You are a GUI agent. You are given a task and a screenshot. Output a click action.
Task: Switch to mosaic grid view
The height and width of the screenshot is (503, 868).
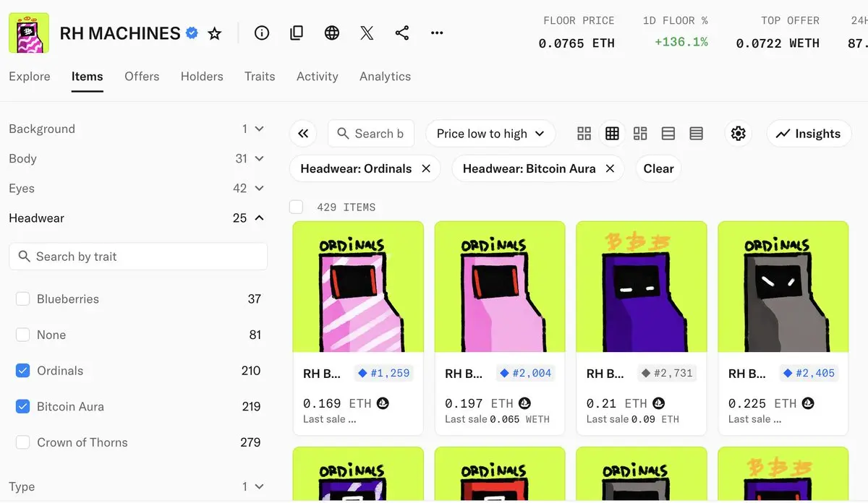point(640,134)
